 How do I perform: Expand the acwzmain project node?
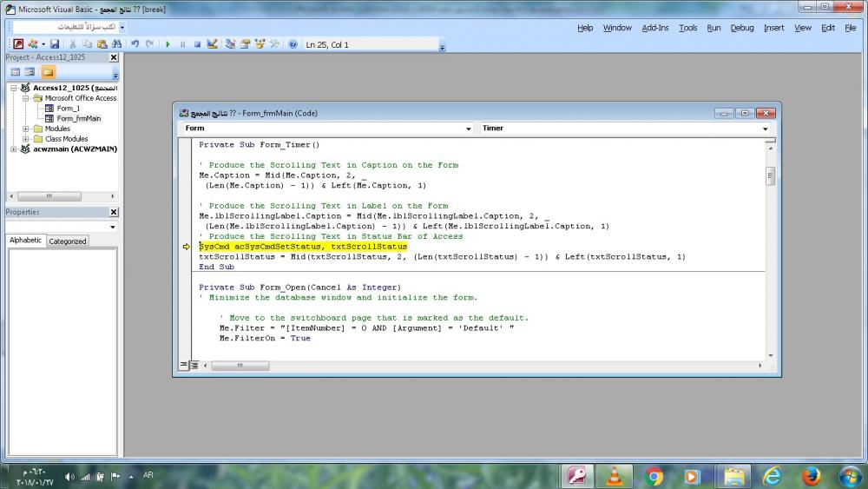[14, 149]
